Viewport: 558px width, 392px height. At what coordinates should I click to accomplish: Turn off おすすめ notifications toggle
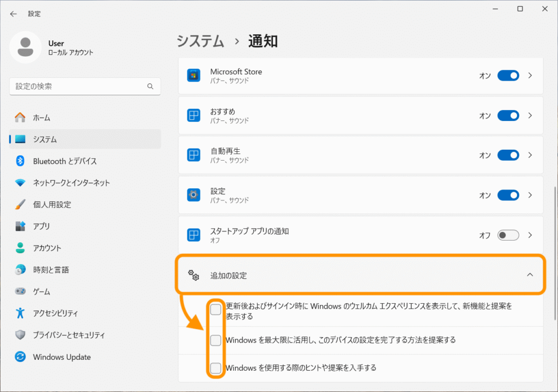[508, 115]
